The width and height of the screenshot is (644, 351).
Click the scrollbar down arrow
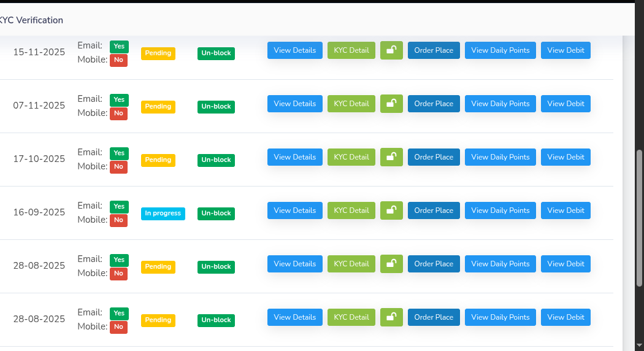pyautogui.click(x=639, y=345)
